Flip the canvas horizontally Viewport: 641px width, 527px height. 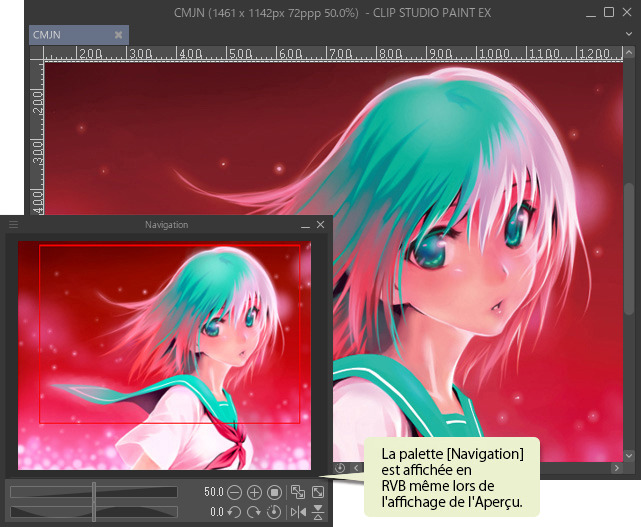point(298,512)
